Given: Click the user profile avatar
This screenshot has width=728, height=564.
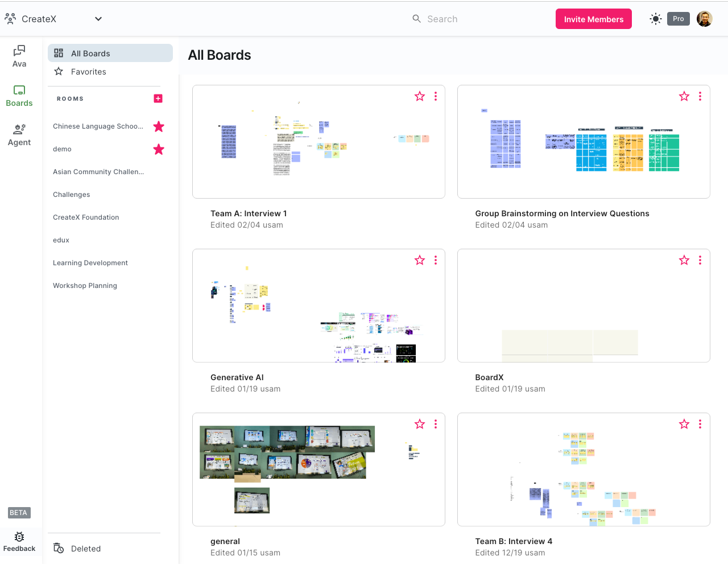Looking at the screenshot, I should (704, 19).
